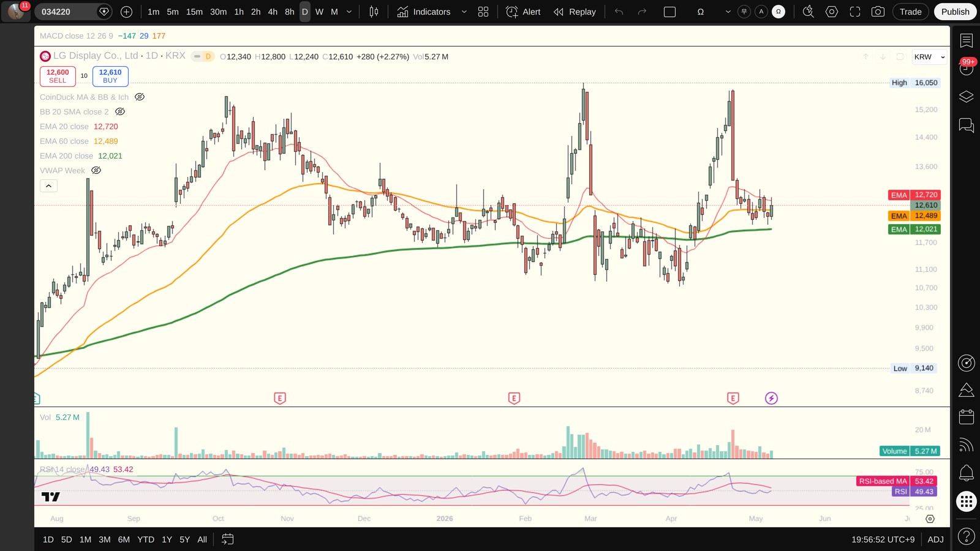Screen dimensions: 980x551
Task: Select the 6M date range
Action: pyautogui.click(x=124, y=539)
